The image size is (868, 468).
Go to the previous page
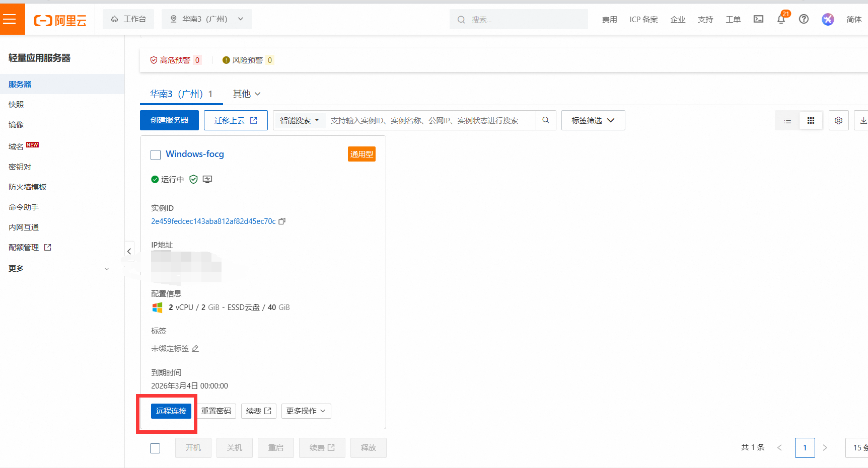point(779,447)
